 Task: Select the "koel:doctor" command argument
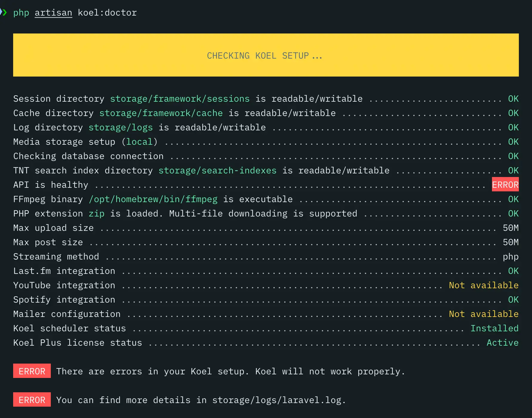point(107,13)
